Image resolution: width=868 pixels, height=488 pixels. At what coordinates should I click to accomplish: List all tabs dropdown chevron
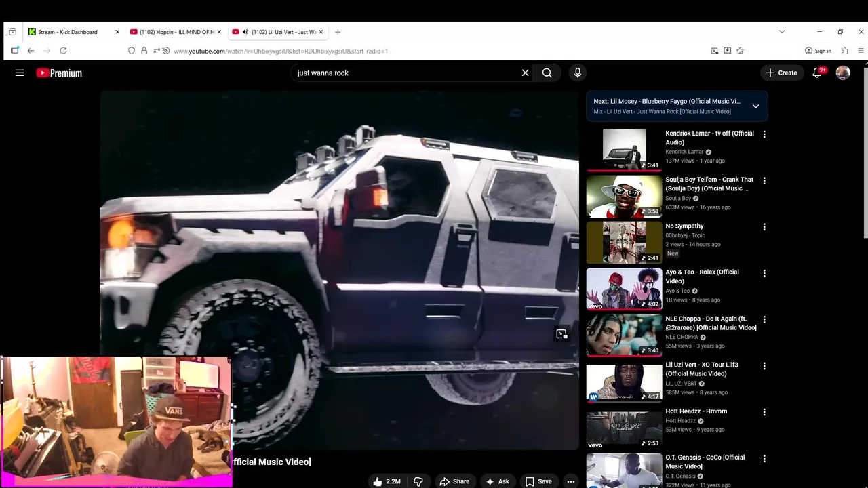782,32
